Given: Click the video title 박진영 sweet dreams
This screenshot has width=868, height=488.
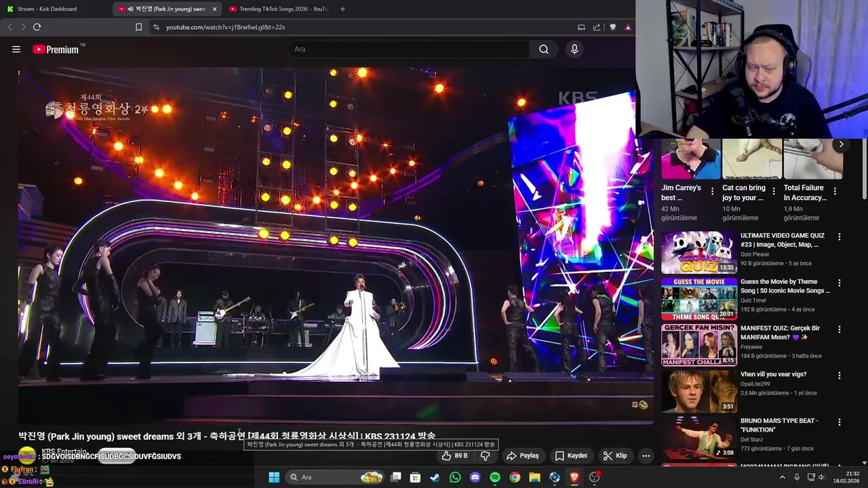Looking at the screenshot, I should (227, 436).
